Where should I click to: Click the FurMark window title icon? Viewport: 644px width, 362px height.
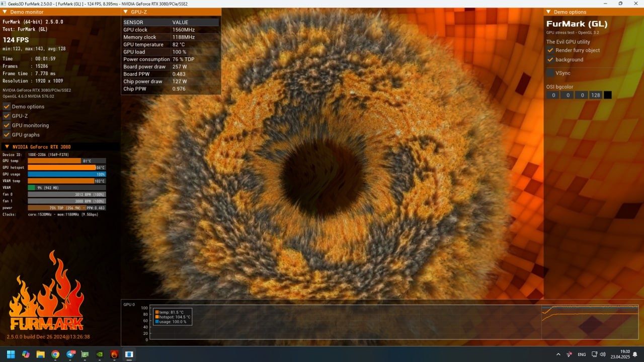tap(4, 4)
